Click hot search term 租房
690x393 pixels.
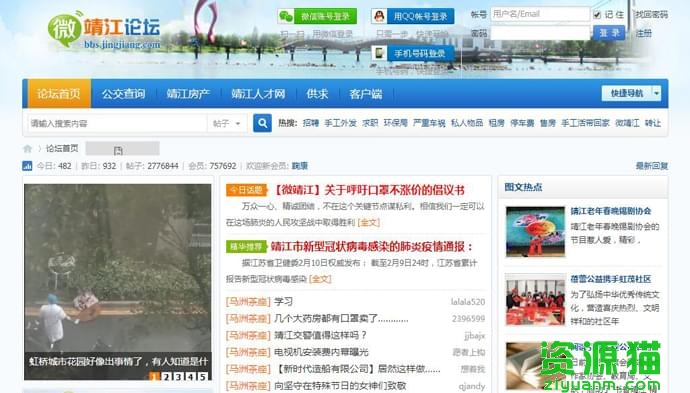[x=497, y=123]
